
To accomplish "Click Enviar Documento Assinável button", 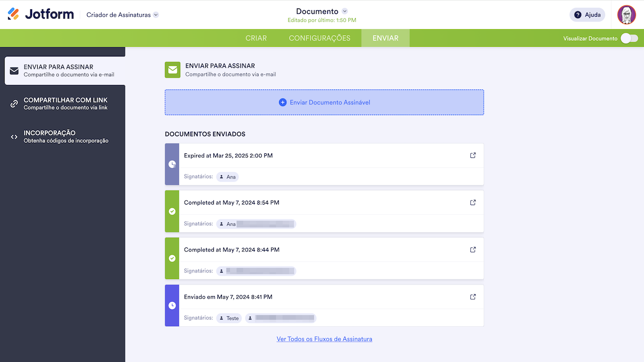I will [x=324, y=102].
